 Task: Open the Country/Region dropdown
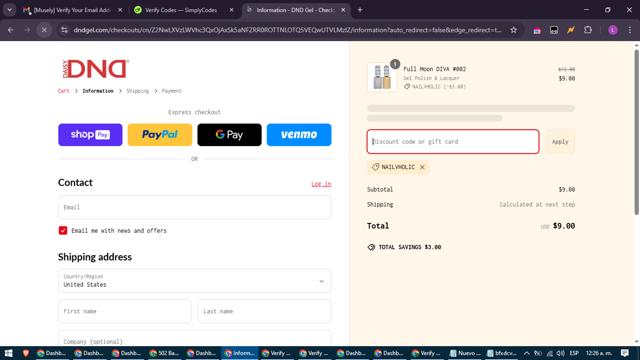195,281
